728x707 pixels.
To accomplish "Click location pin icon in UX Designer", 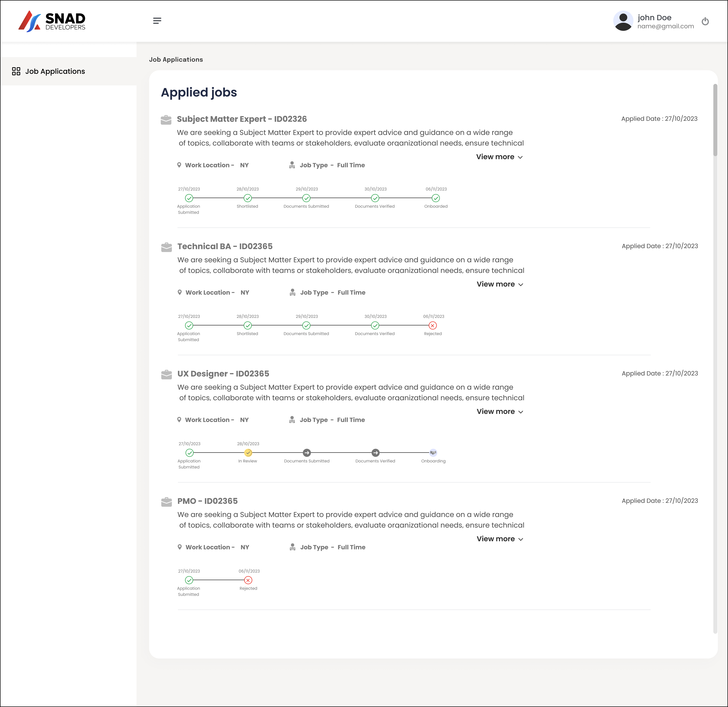I will [179, 420].
